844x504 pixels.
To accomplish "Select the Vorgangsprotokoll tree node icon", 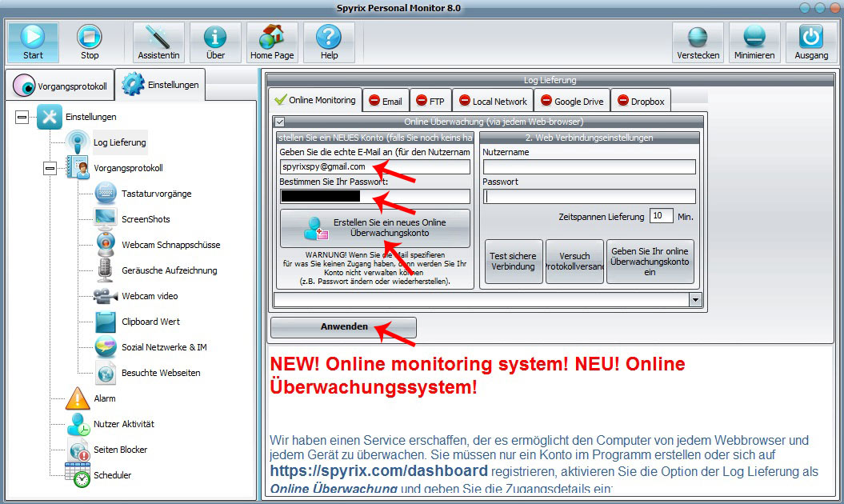I will pyautogui.click(x=78, y=167).
